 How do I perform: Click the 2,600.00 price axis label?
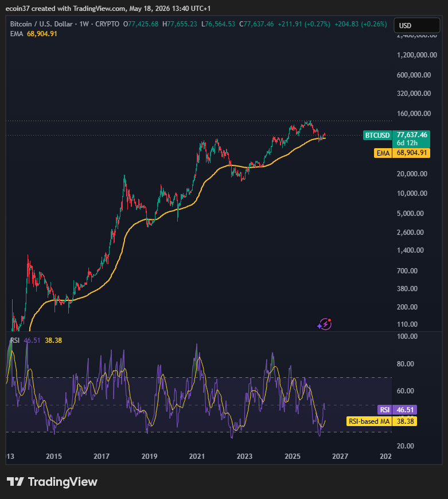[410, 233]
